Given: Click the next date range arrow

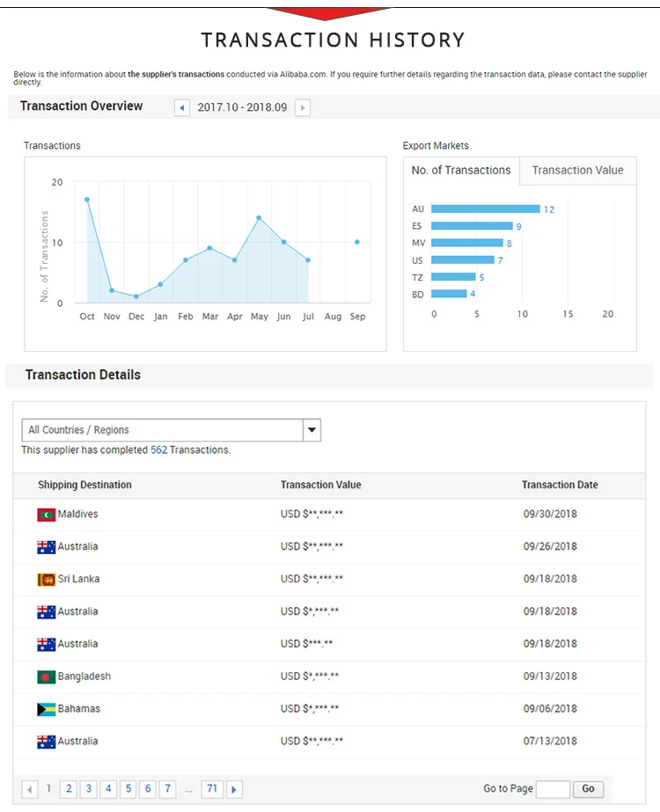Looking at the screenshot, I should click(303, 107).
